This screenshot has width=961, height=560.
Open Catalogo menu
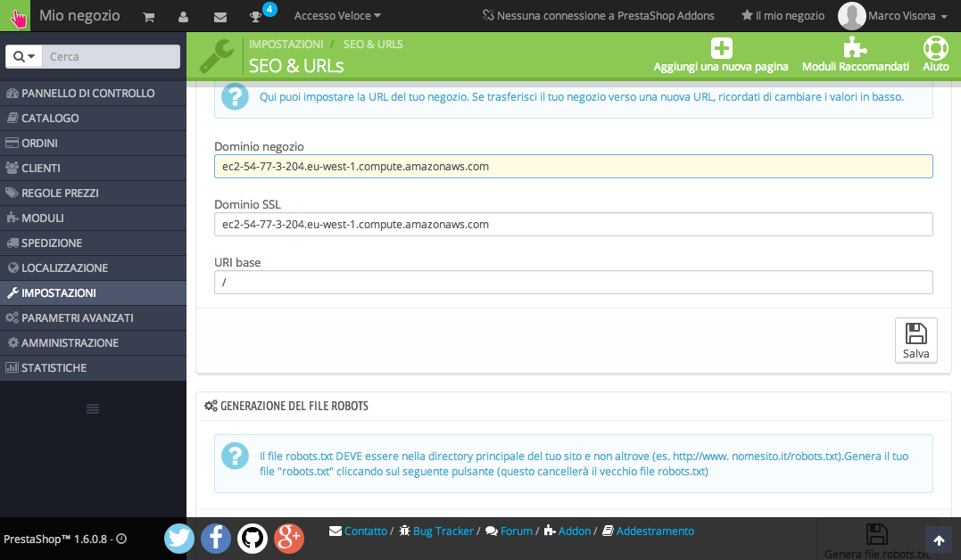tap(93, 119)
